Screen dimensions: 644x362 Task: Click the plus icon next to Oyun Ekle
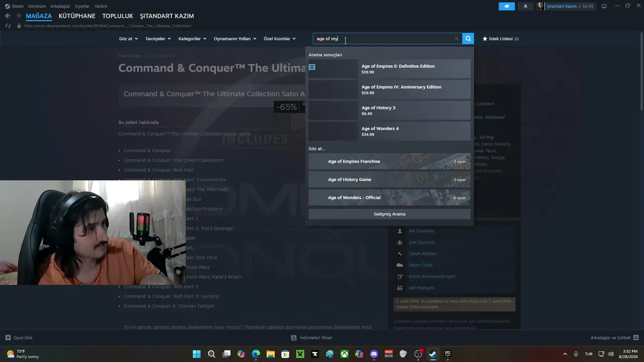[x=8, y=338]
